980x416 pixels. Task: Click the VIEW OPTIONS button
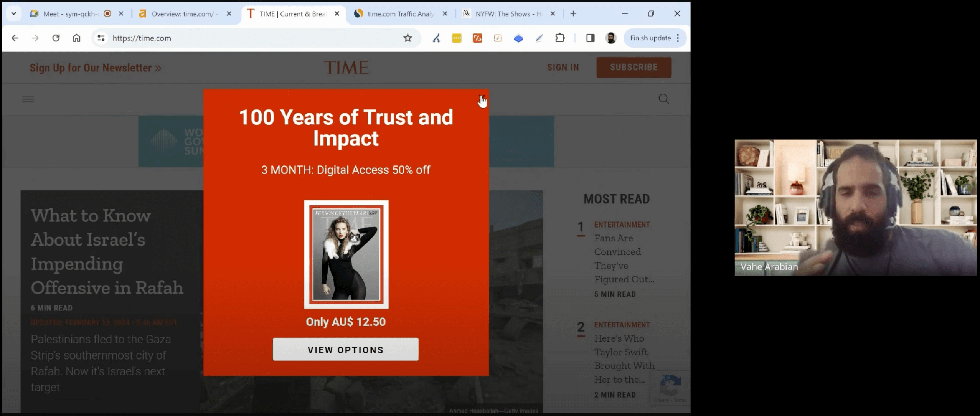coord(345,350)
